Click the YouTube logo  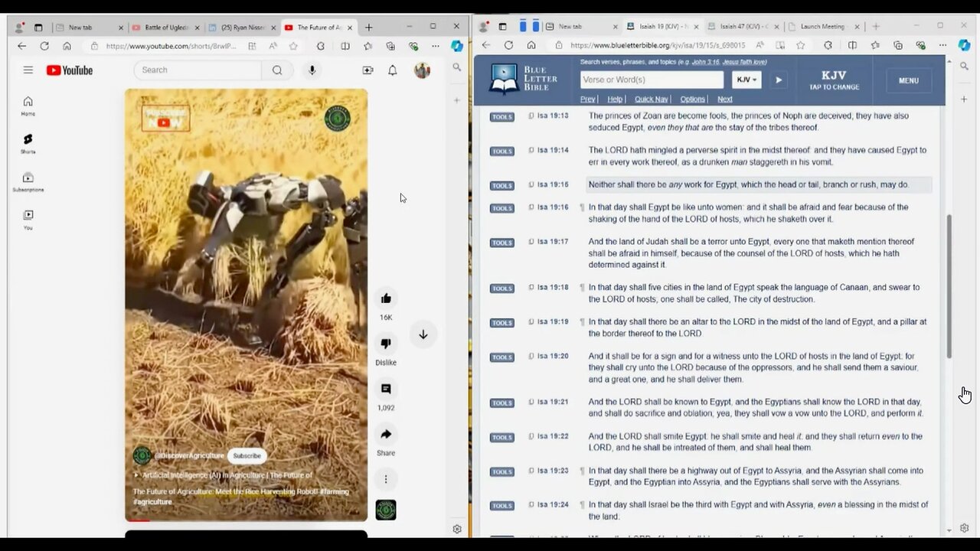coord(70,70)
